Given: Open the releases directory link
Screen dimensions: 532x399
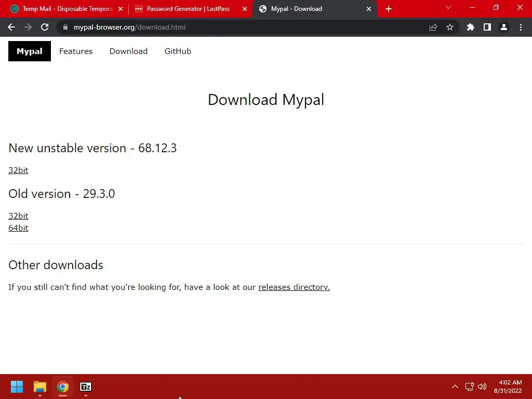Looking at the screenshot, I should [x=294, y=287].
